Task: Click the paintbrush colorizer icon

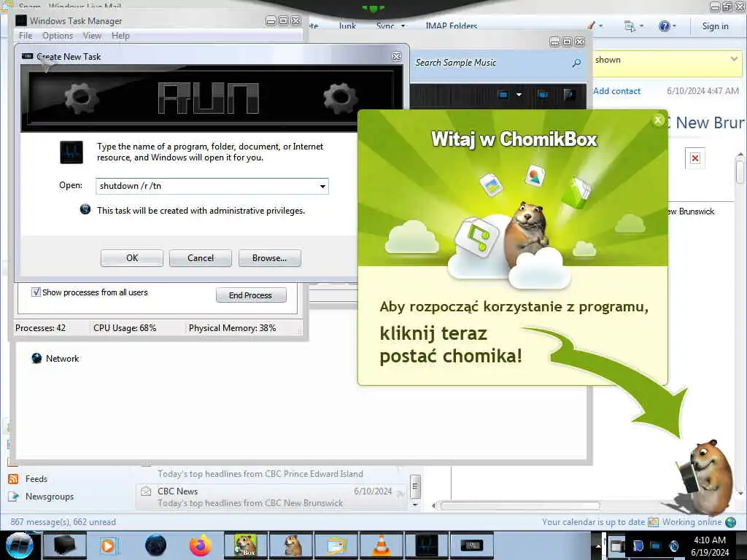Action: [591, 26]
